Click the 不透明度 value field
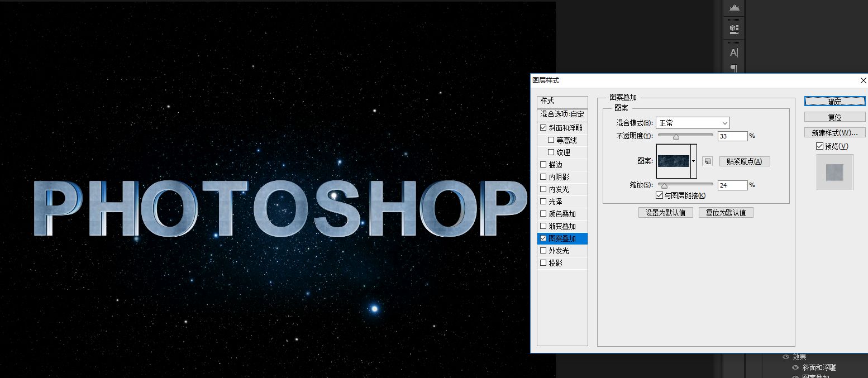The width and height of the screenshot is (868, 378). coord(732,136)
